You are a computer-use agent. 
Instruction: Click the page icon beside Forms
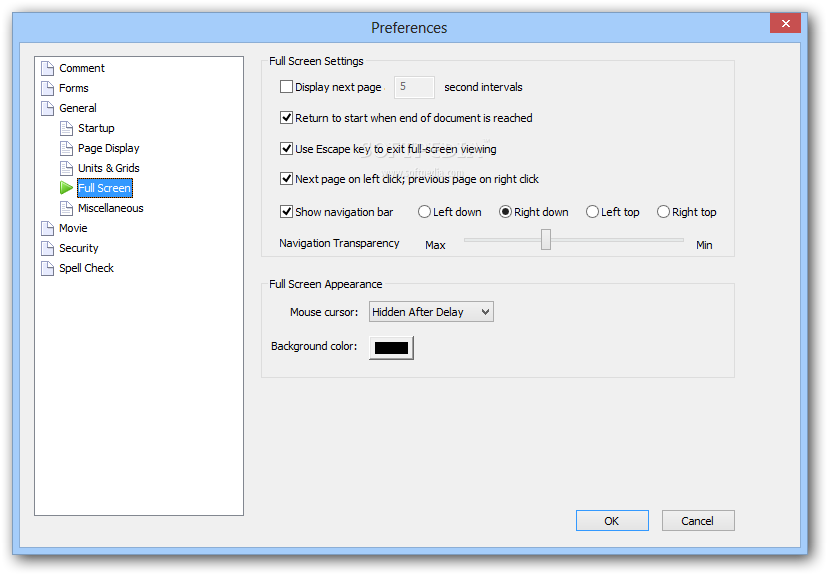48,88
